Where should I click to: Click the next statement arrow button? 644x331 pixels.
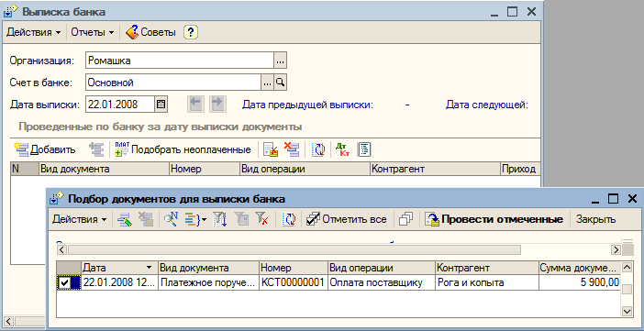[217, 105]
